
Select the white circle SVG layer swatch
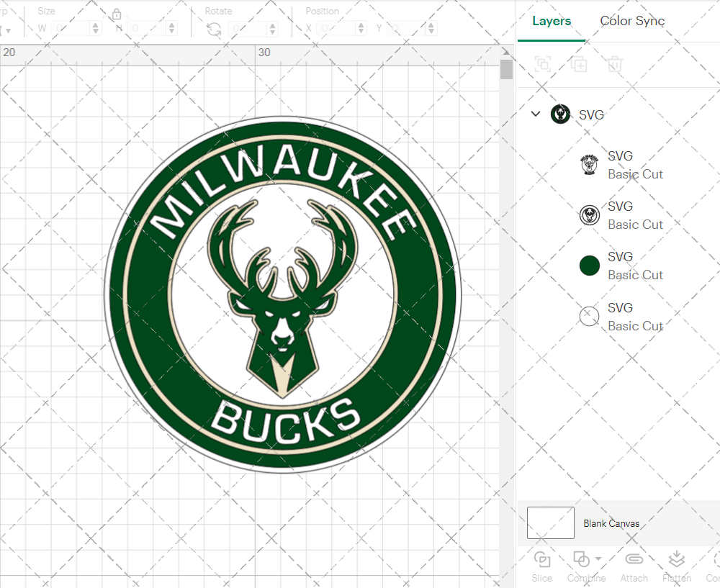590,316
